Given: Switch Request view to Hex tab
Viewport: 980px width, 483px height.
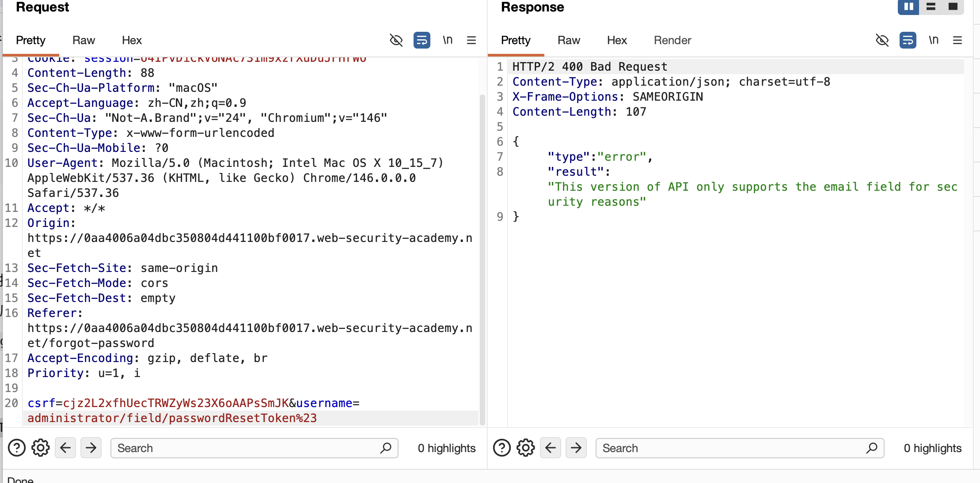Looking at the screenshot, I should (132, 40).
